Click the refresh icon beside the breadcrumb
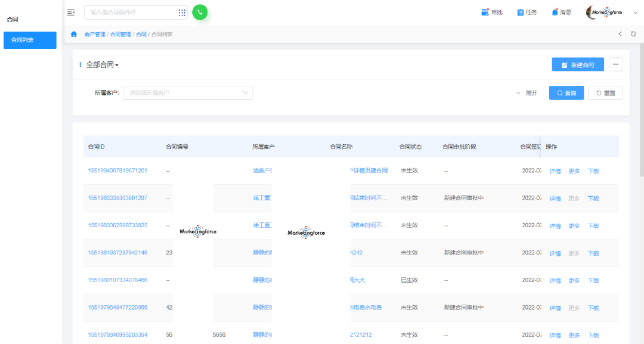The height and width of the screenshot is (344, 644). (633, 35)
